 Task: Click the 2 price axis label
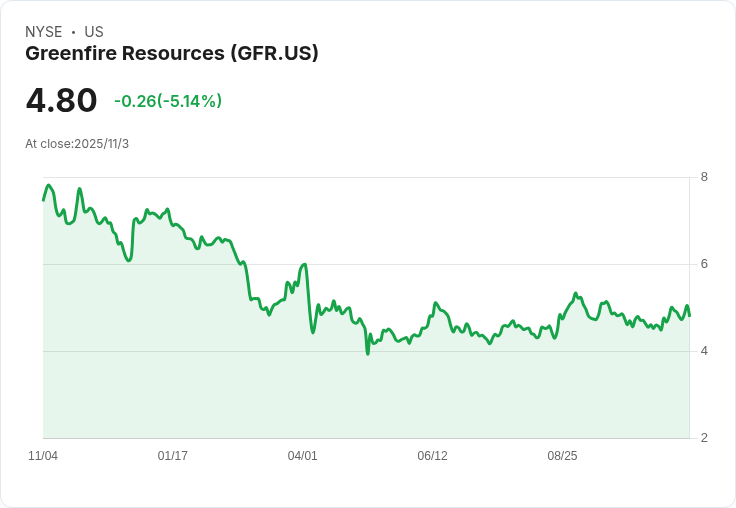point(704,438)
